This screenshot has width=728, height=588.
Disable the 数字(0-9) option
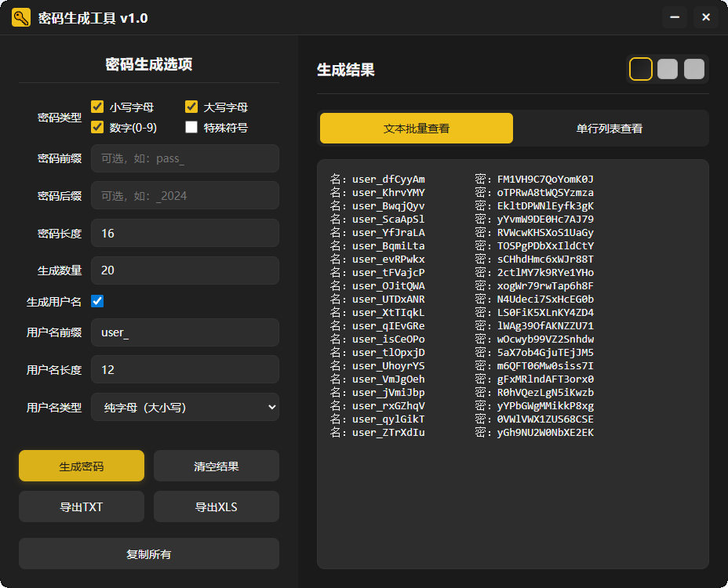point(97,127)
